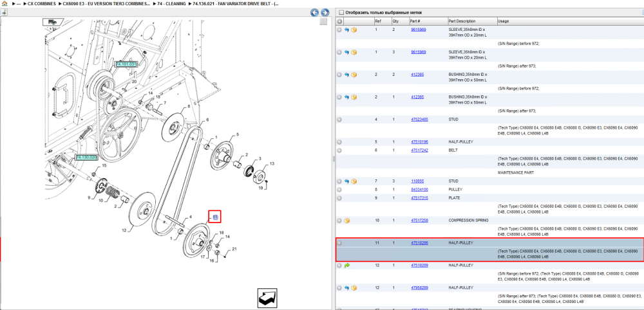Open the '---' breadcrumb item
The image size is (644, 310).
(x=19, y=3)
